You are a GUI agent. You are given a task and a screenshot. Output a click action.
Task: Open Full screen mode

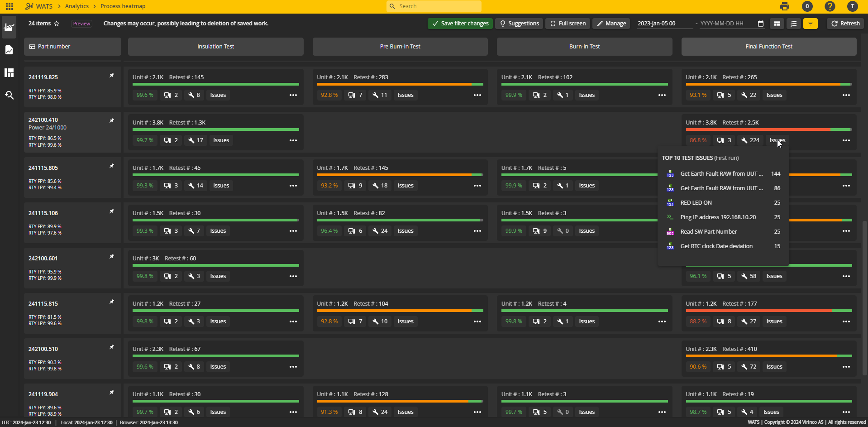click(567, 23)
